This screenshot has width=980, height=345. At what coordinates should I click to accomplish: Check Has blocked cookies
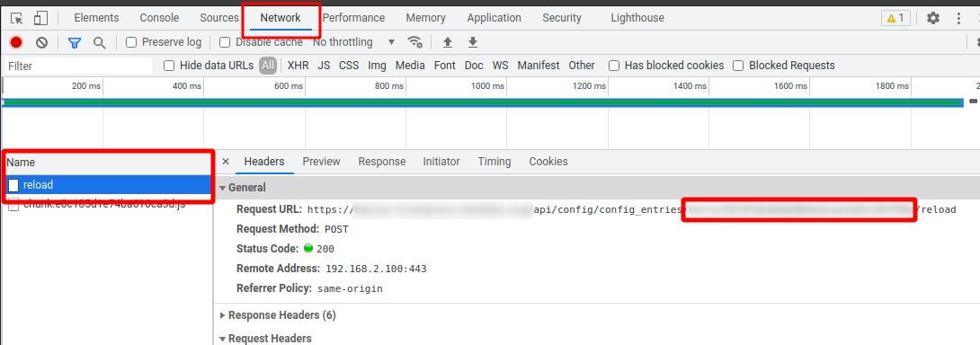pyautogui.click(x=614, y=66)
